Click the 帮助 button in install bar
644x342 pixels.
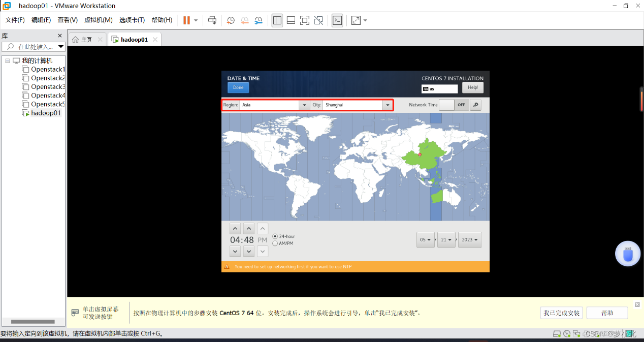tap(607, 313)
